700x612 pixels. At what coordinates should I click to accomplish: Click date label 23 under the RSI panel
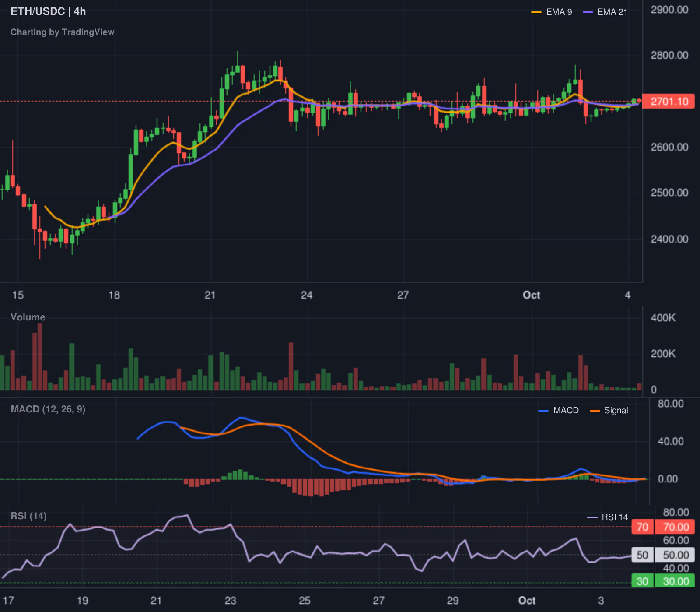231,601
